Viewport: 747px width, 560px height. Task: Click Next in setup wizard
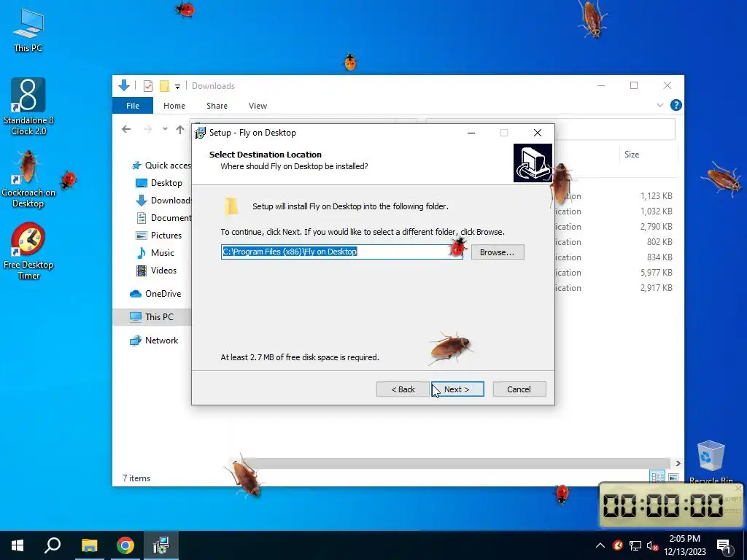[457, 389]
